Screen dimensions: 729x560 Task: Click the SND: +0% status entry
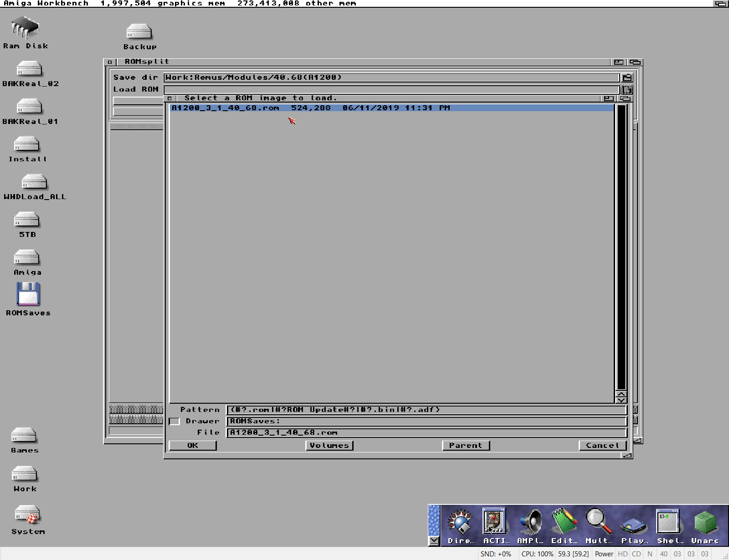point(496,554)
